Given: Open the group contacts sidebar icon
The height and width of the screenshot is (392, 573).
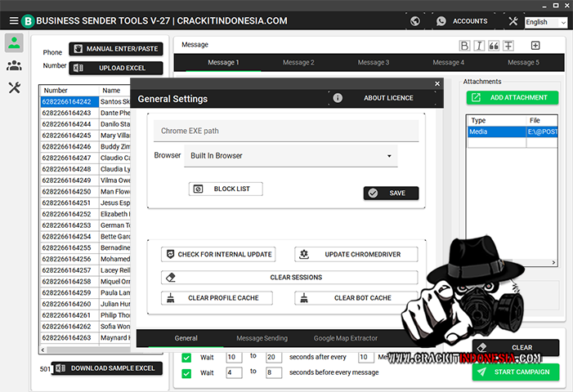Looking at the screenshot, I should [x=14, y=66].
